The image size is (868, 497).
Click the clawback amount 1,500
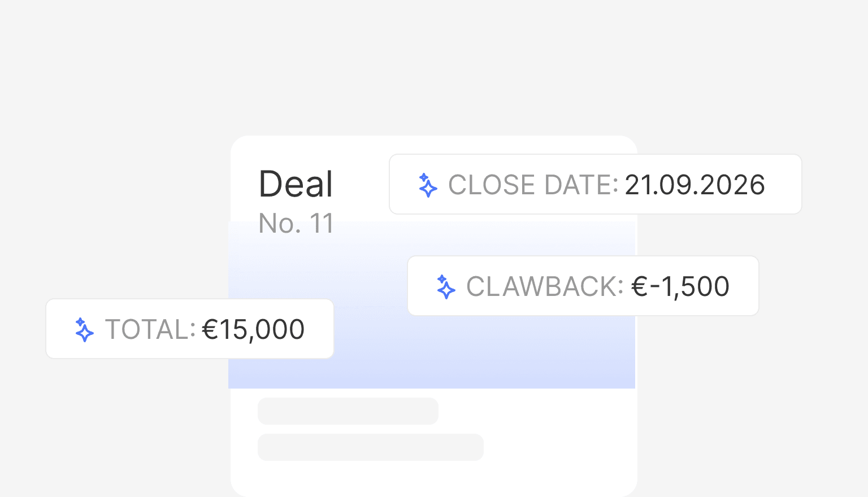695,287
